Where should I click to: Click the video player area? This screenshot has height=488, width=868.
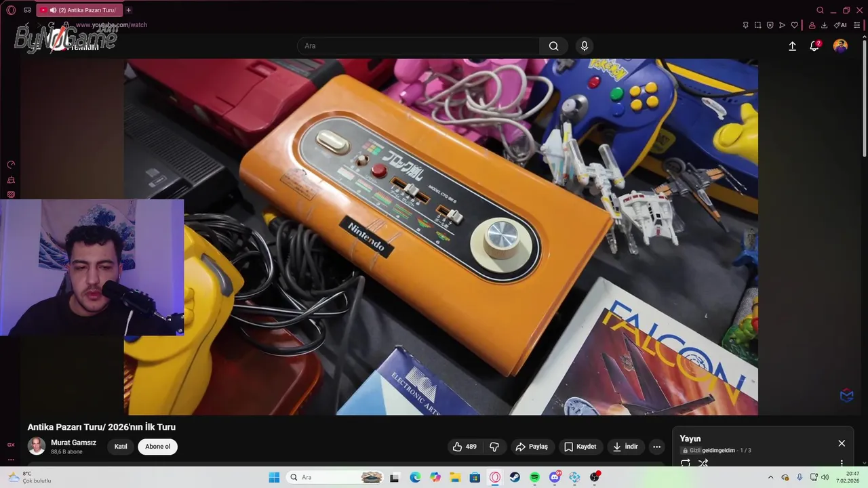[441, 237]
